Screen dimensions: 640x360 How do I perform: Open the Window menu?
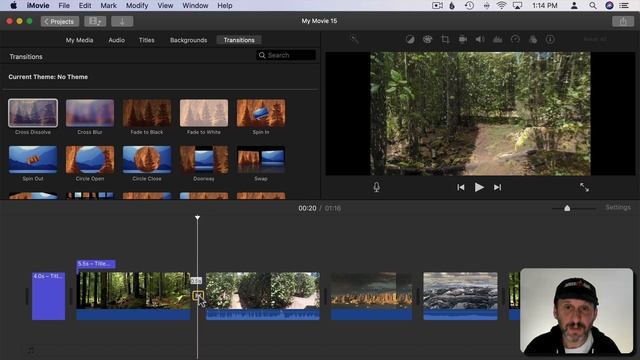click(195, 6)
